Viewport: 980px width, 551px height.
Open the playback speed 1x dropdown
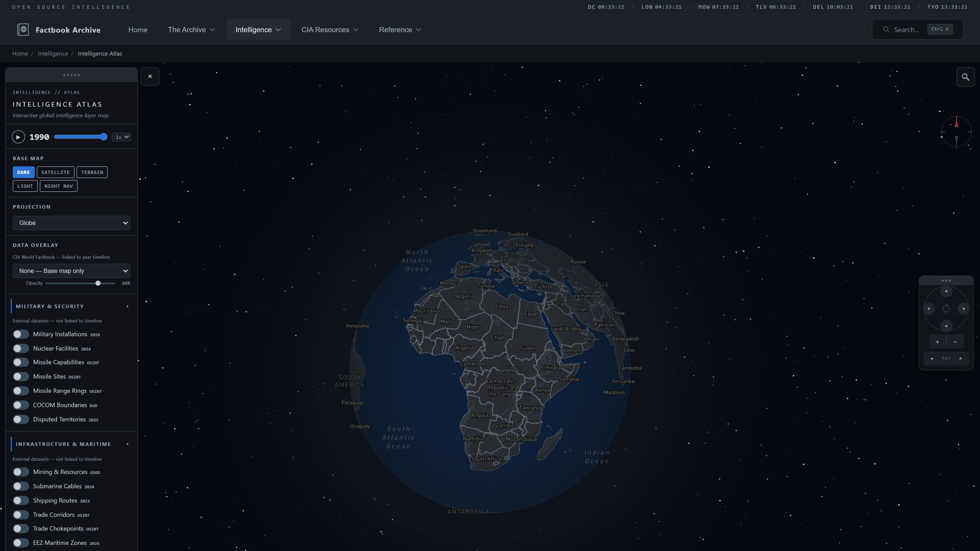tap(121, 137)
